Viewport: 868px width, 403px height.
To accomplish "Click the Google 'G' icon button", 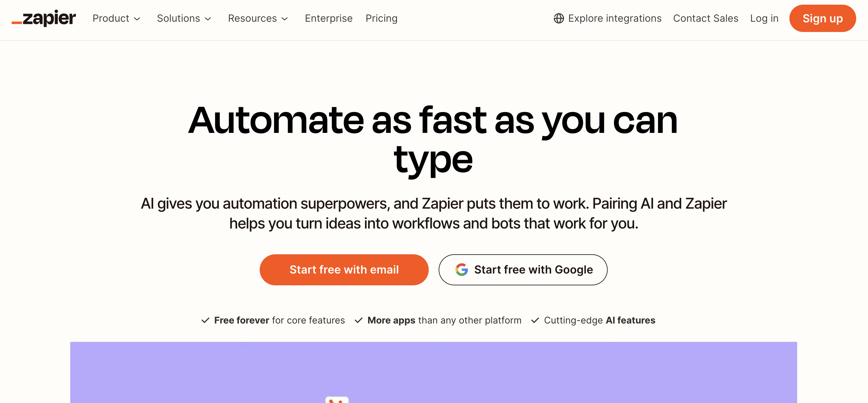I will pyautogui.click(x=461, y=269).
